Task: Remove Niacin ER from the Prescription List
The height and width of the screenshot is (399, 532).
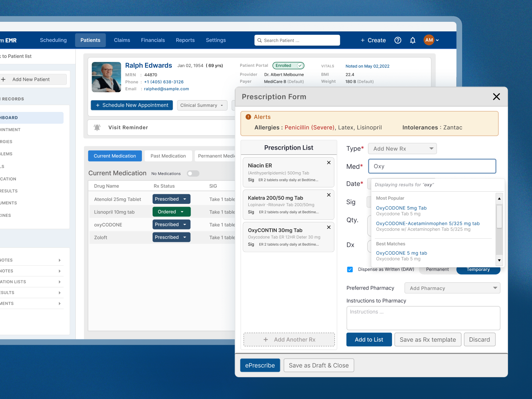Action: point(328,163)
